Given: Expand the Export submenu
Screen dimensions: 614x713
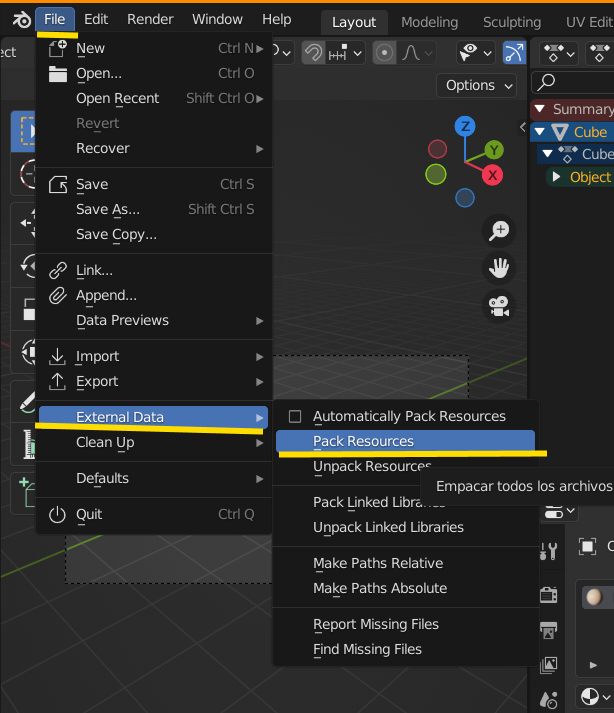Looking at the screenshot, I should click(154, 381).
